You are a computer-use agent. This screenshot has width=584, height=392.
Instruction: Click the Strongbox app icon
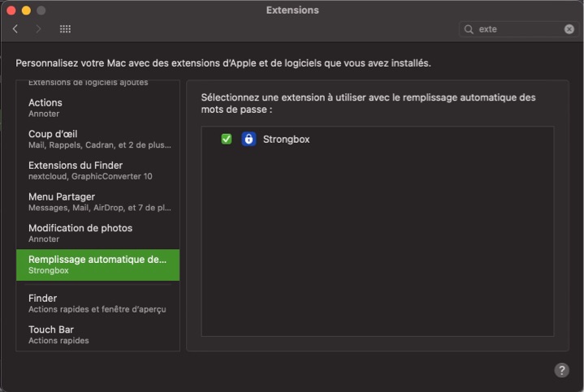pos(249,139)
